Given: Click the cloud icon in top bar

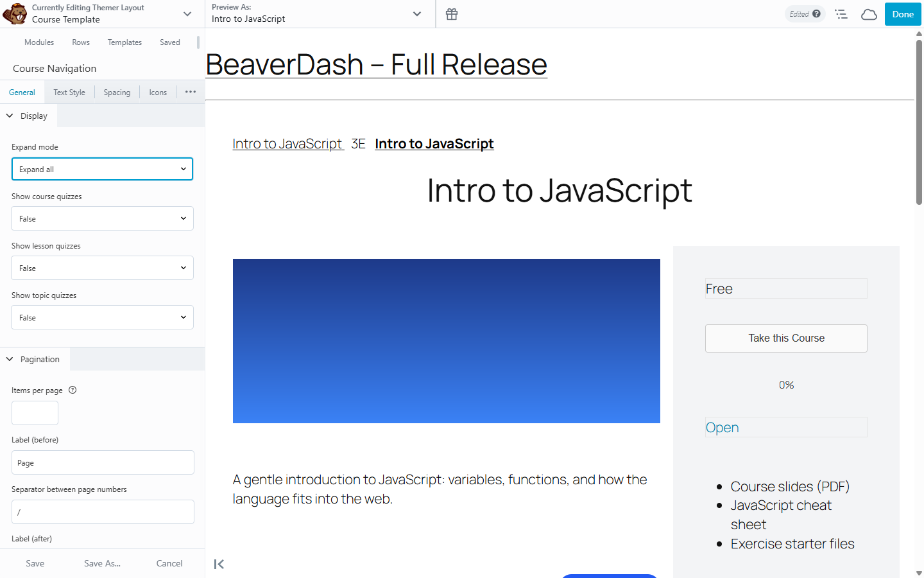Looking at the screenshot, I should click(x=869, y=14).
